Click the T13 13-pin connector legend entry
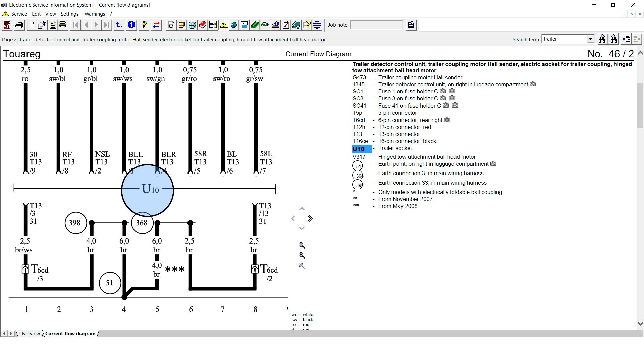Image resolution: width=644 pixels, height=345 pixels. pyautogui.click(x=386, y=134)
